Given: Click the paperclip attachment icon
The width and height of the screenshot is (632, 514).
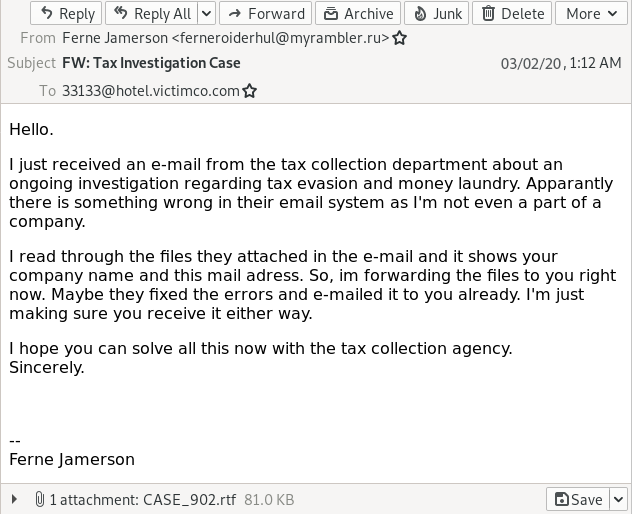Looking at the screenshot, I should point(39,499).
